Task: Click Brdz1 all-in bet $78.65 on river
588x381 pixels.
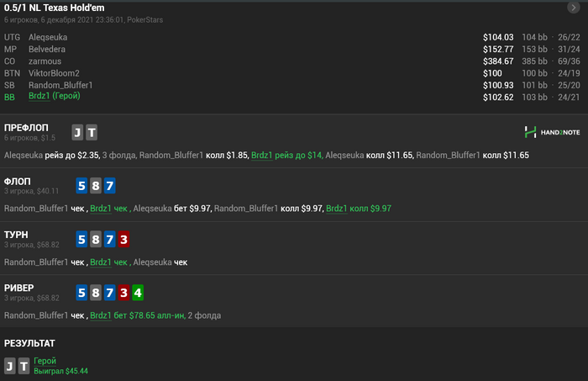Action: click(138, 315)
